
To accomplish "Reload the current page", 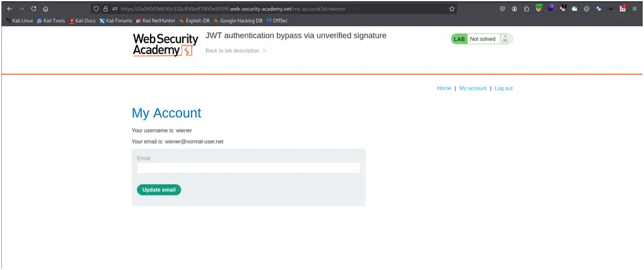I will pyautogui.click(x=34, y=9).
